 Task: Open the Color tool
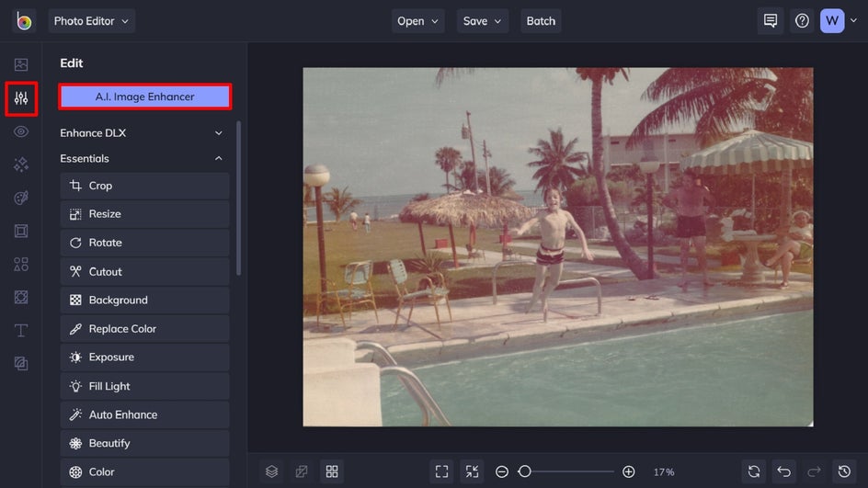(144, 472)
